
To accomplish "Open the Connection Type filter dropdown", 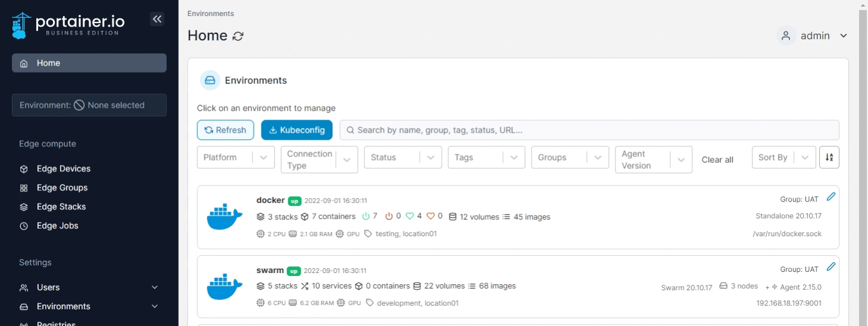I will 319,159.
